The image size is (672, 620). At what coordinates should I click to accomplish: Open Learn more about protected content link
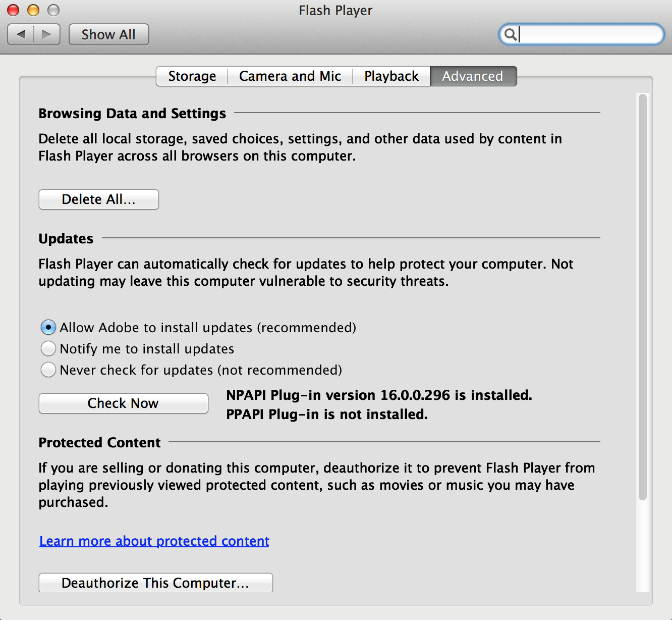tap(154, 541)
